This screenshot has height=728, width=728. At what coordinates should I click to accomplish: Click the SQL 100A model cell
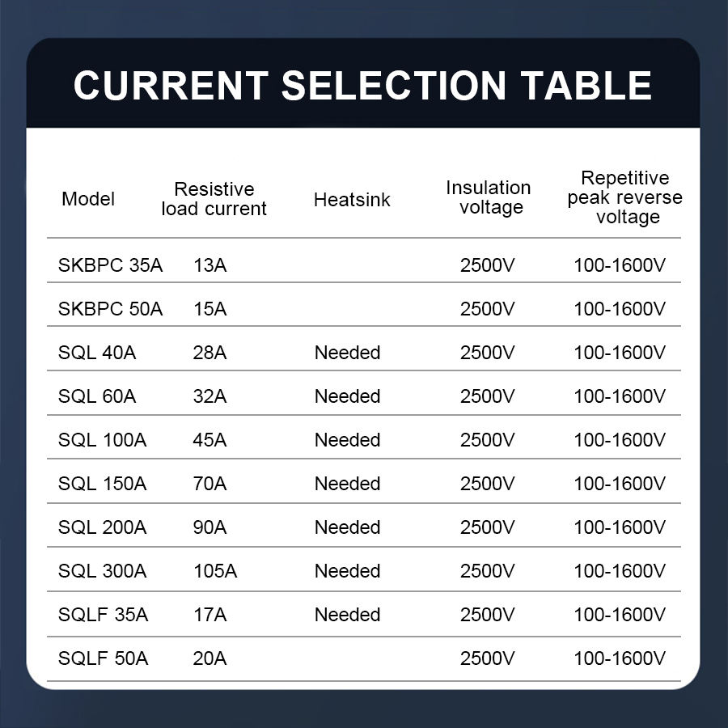[102, 440]
